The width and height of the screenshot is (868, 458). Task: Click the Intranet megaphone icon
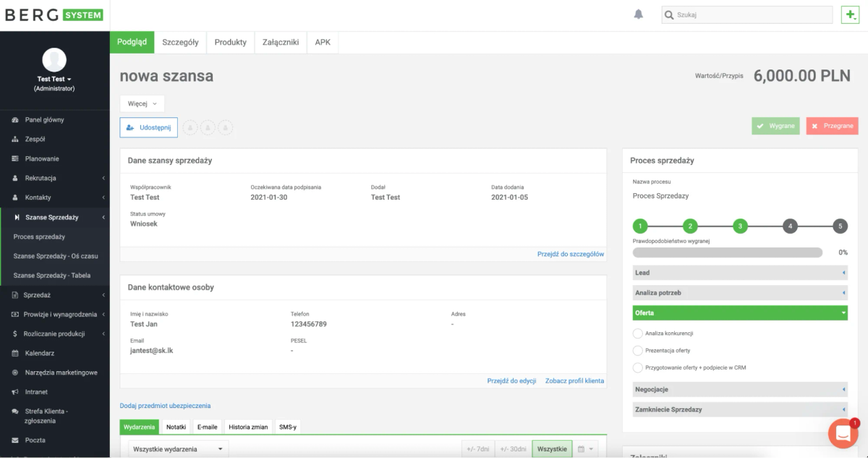(x=15, y=392)
